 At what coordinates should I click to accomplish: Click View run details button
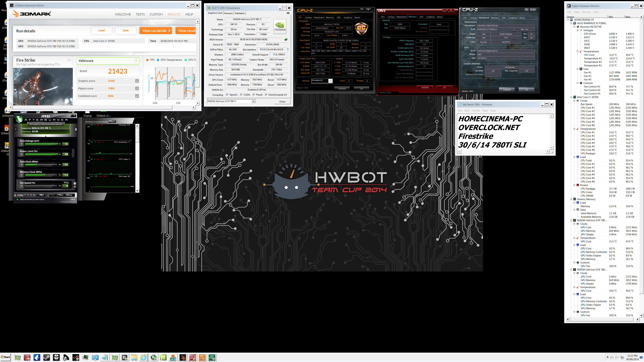click(156, 31)
